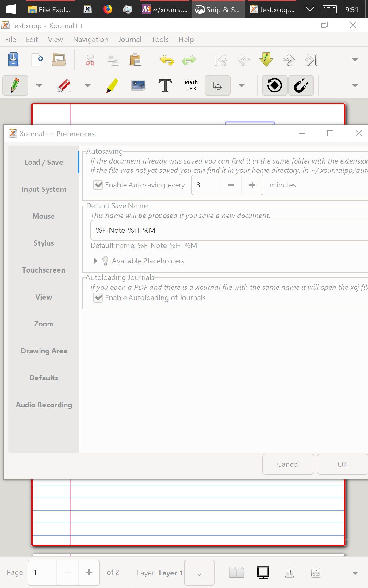The image size is (368, 588).
Task: Toggle the rotation snapping icon
Action: tap(274, 85)
